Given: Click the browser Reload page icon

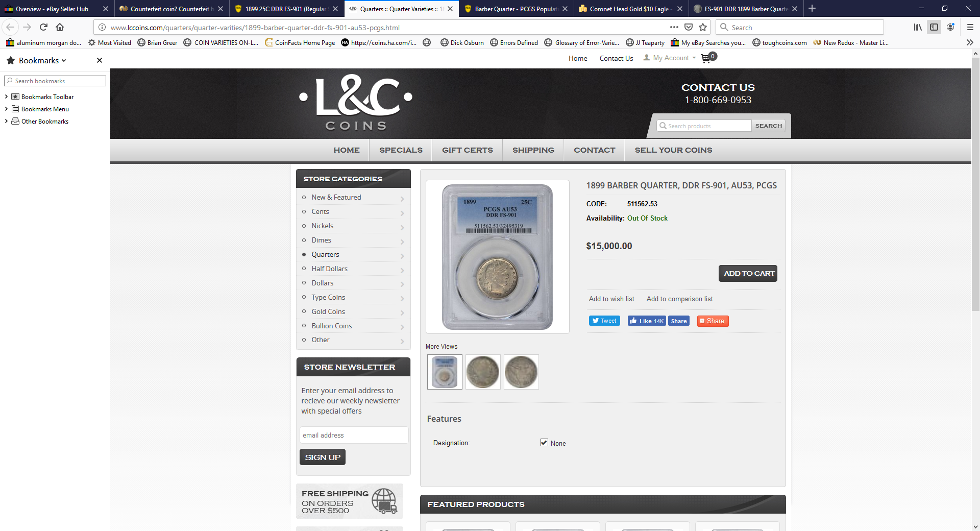Looking at the screenshot, I should coord(43,27).
